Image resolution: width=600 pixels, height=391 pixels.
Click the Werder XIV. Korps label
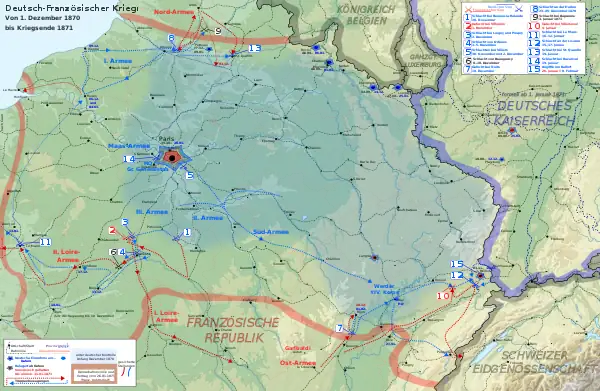coord(385,289)
